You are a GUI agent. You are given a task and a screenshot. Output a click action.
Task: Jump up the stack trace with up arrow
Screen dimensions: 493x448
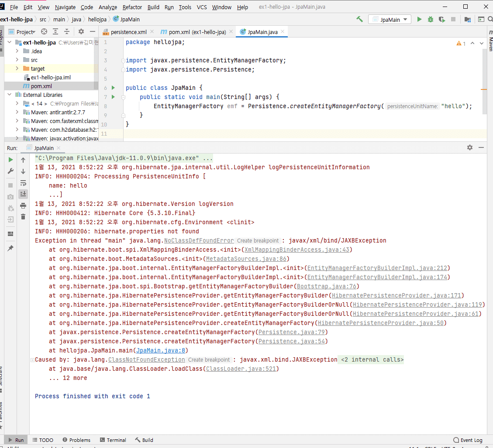coord(23,160)
